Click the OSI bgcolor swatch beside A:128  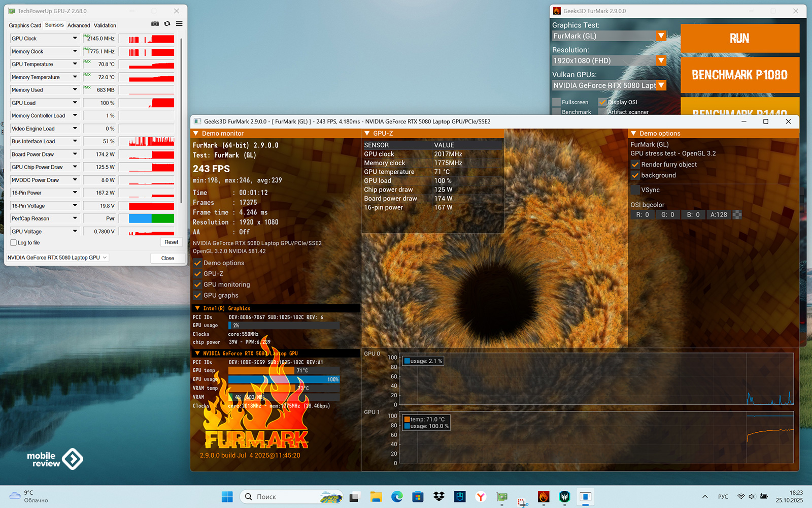[x=737, y=215]
